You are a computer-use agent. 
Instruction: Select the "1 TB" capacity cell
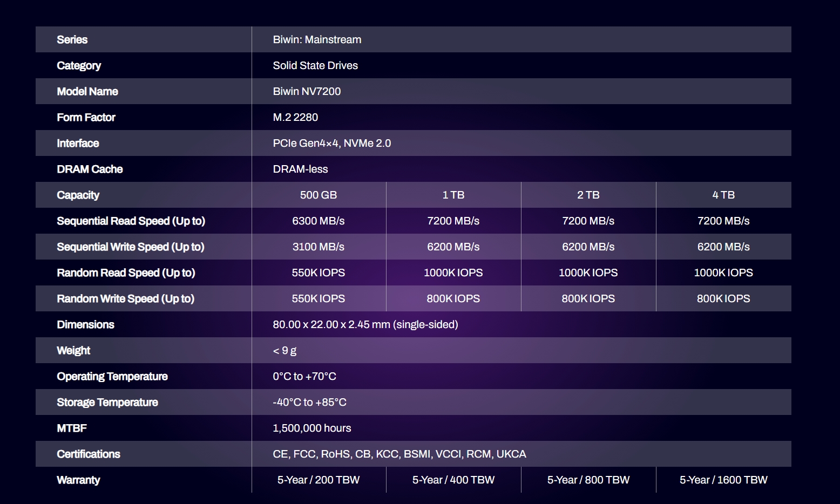[453, 195]
